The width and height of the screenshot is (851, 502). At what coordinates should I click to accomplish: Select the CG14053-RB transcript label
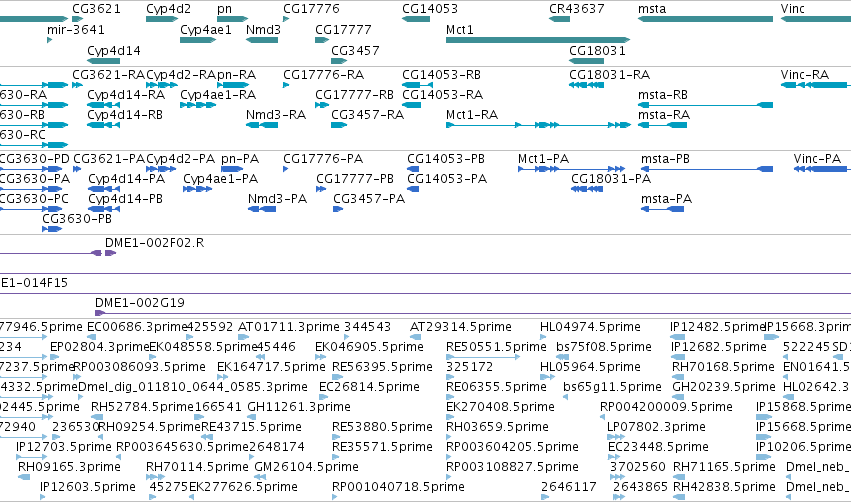point(441,74)
